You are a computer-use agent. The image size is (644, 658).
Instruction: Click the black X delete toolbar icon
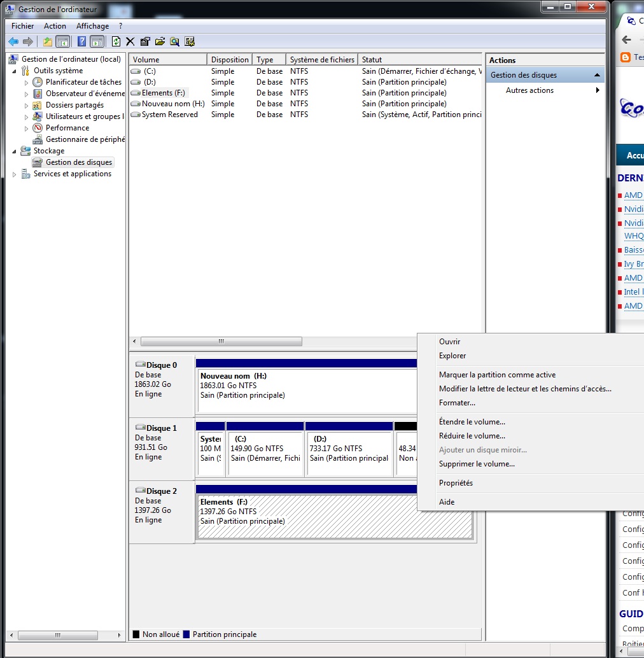pyautogui.click(x=130, y=41)
